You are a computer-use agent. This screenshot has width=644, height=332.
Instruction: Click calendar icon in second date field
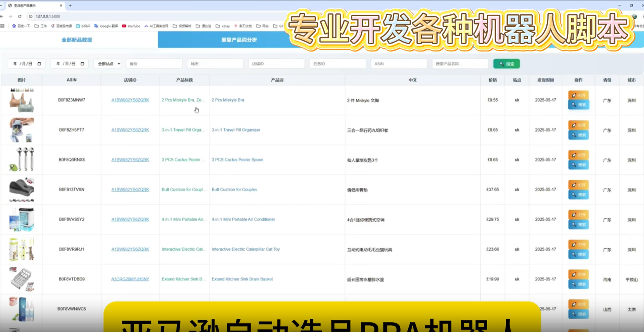point(82,64)
